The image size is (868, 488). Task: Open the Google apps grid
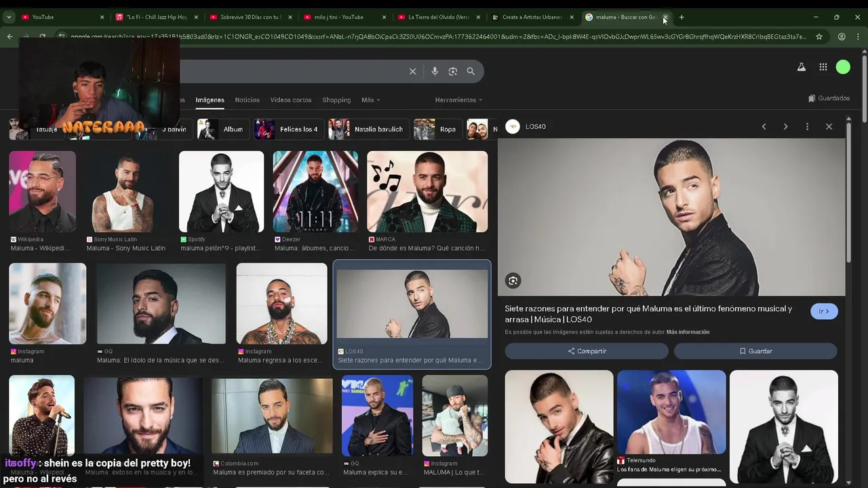[x=823, y=67]
